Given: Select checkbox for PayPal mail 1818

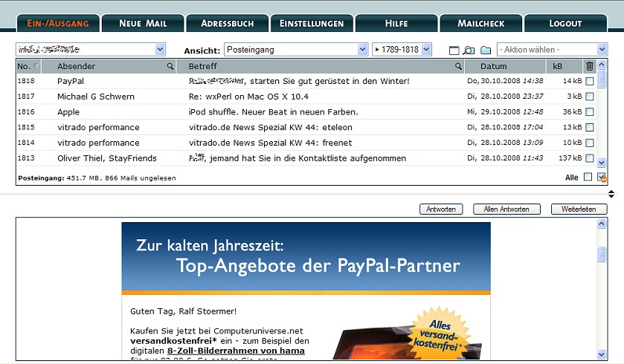Looking at the screenshot, I should click(590, 81).
